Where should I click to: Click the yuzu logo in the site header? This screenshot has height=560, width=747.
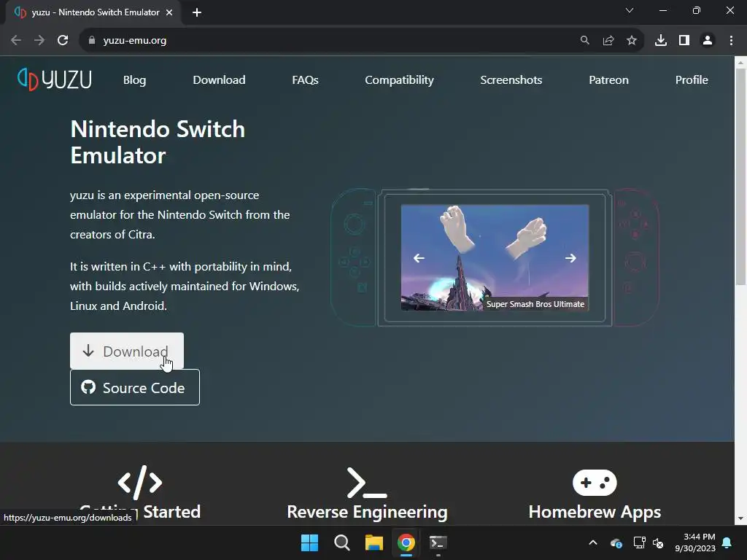point(54,79)
